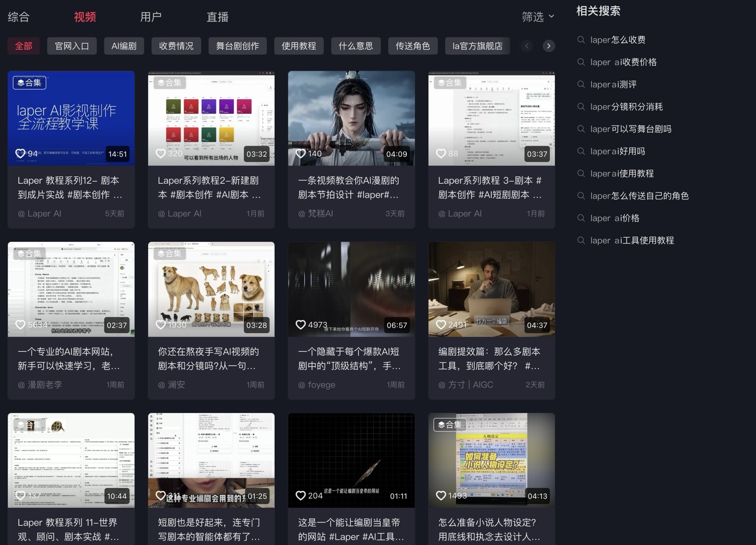
Task: Click the left arrow of filter tags
Action: point(527,46)
